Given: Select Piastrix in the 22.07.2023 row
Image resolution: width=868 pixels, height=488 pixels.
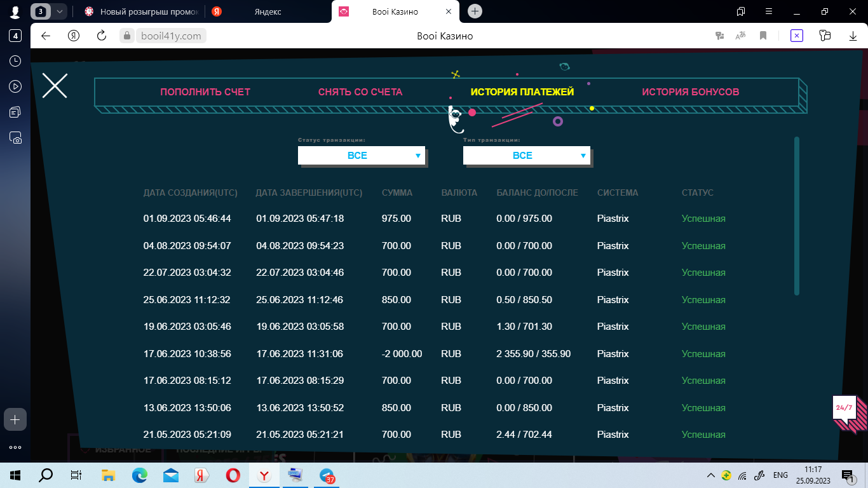Looking at the screenshot, I should pyautogui.click(x=613, y=273).
